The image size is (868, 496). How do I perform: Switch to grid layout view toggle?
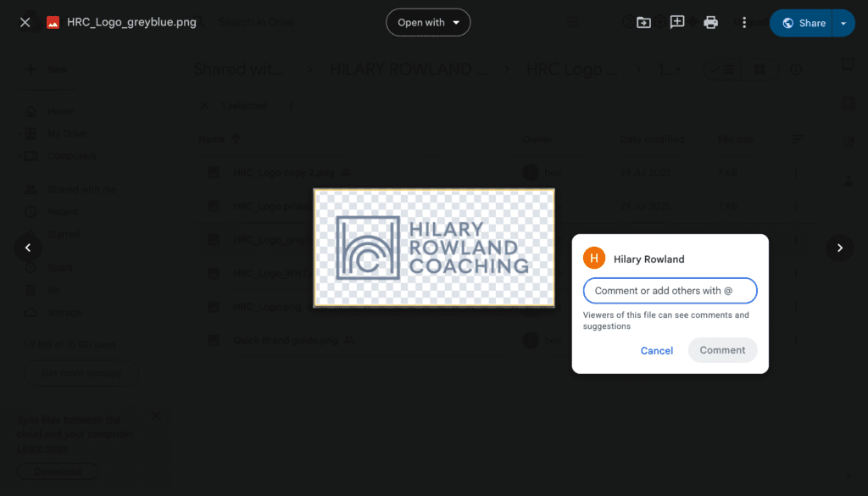[760, 70]
